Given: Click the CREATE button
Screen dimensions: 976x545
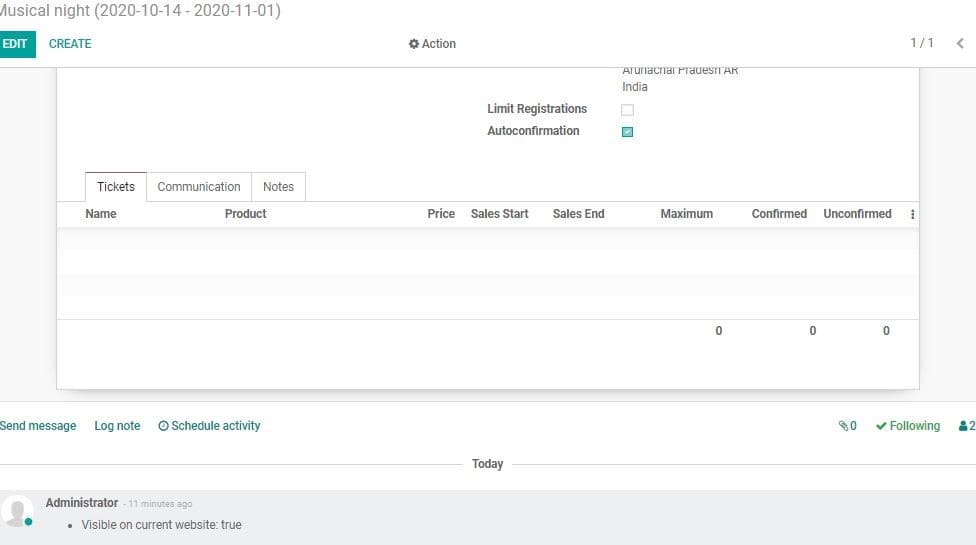Looking at the screenshot, I should [70, 44].
